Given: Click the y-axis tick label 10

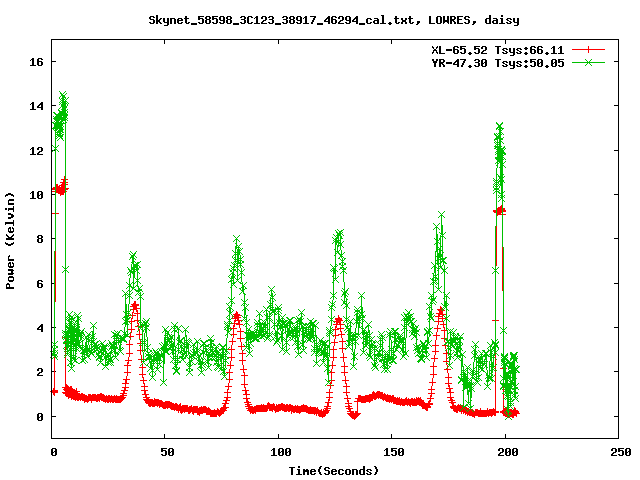Looking at the screenshot, I should pos(36,195).
